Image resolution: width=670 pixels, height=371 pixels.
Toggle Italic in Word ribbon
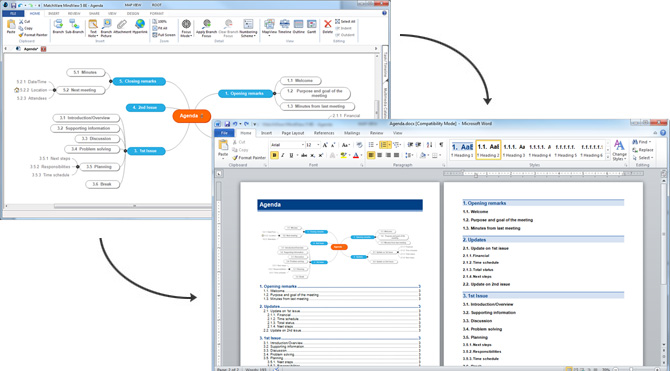[282, 156]
